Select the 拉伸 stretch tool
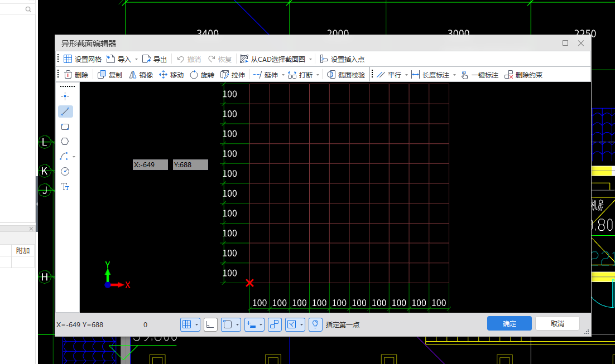This screenshot has width=615, height=364. (233, 75)
